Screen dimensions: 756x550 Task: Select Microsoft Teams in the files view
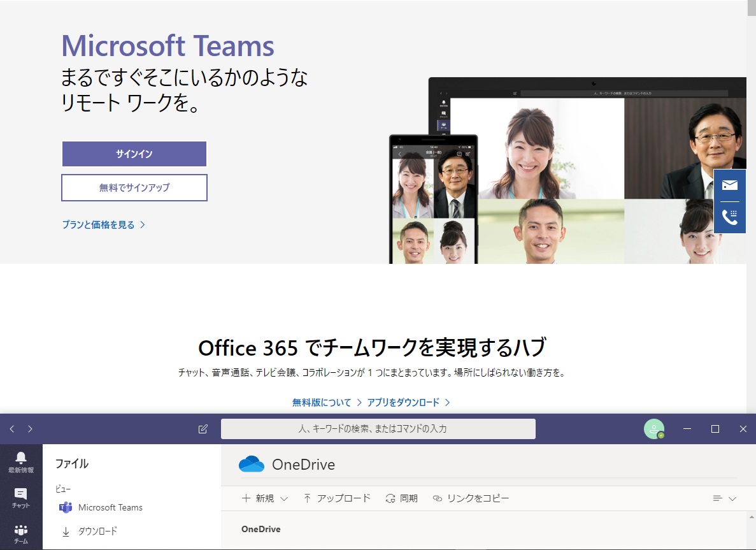tap(110, 507)
